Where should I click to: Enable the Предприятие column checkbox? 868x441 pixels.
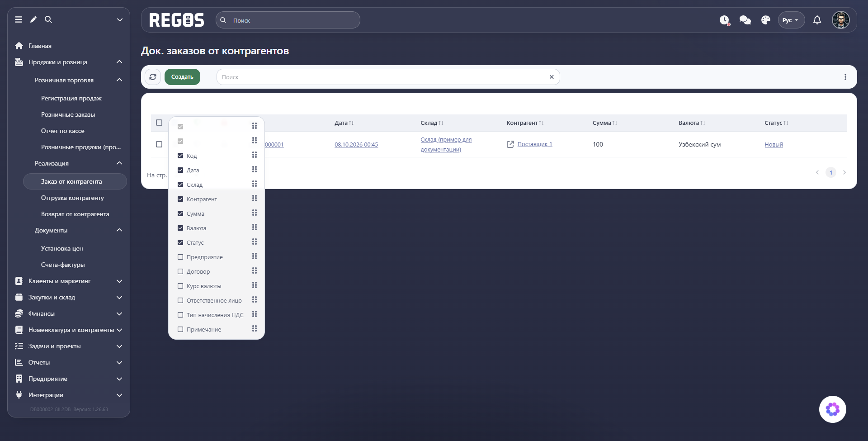point(180,257)
